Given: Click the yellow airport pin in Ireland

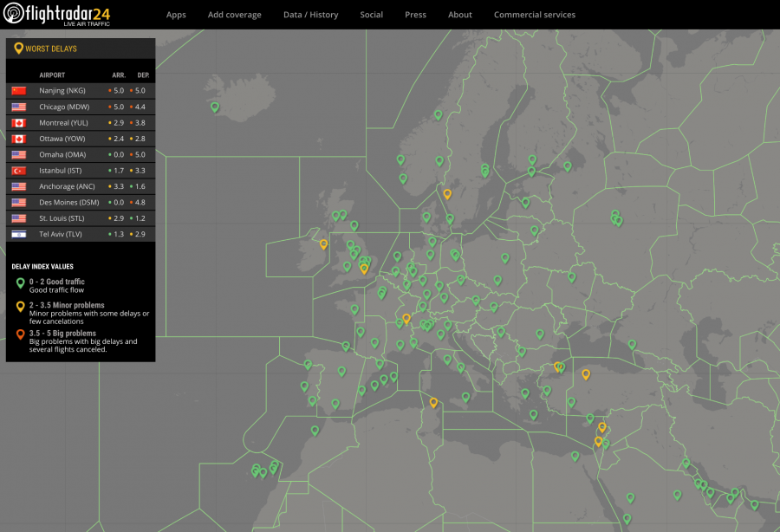Looking at the screenshot, I should 323,244.
